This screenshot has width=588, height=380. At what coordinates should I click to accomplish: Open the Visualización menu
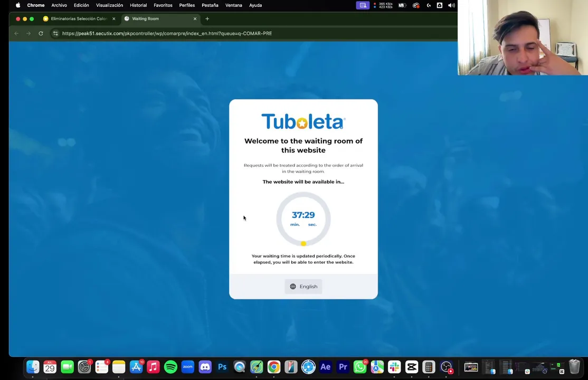[x=109, y=5]
